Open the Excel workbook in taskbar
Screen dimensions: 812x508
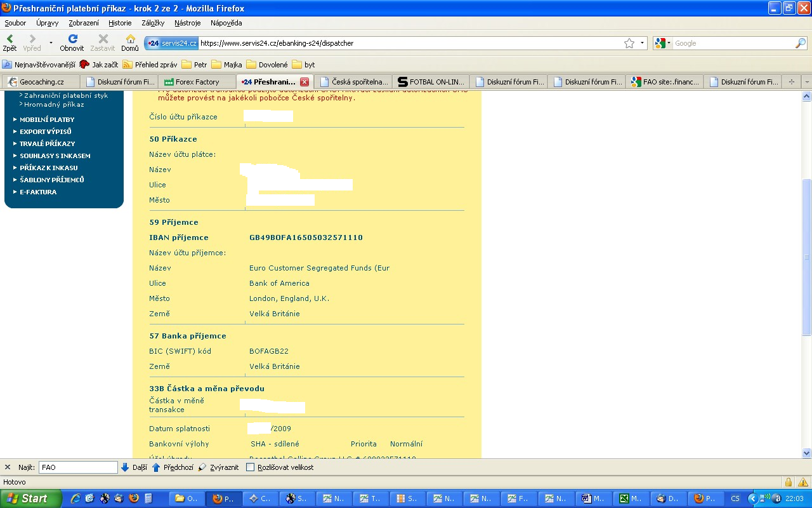coord(632,498)
